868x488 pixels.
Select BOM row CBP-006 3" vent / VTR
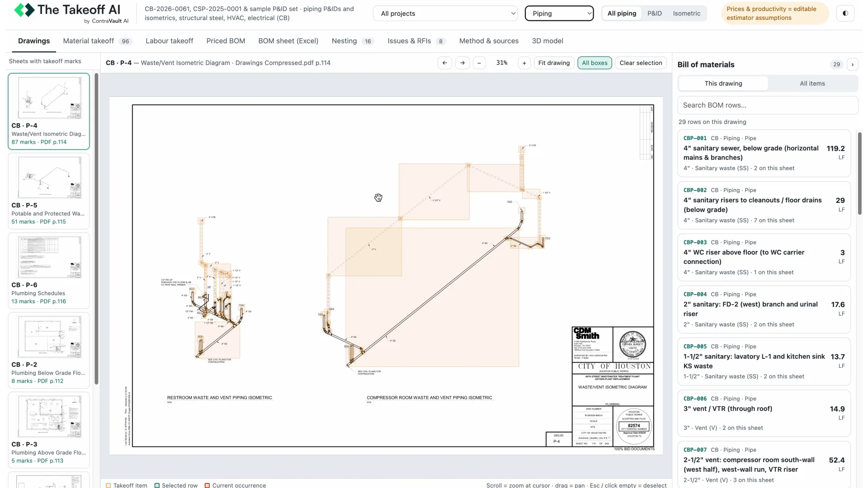click(764, 413)
